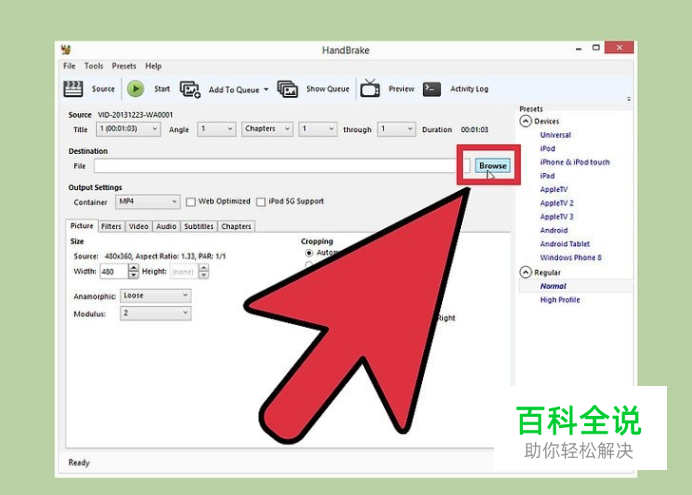This screenshot has width=692, height=495.
Task: Click the Start toolbar label
Action: point(162,89)
